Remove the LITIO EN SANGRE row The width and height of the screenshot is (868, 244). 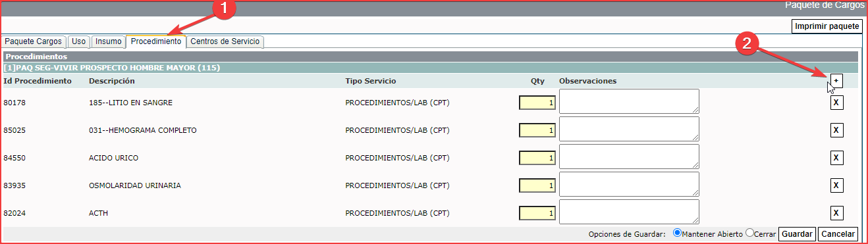[836, 103]
